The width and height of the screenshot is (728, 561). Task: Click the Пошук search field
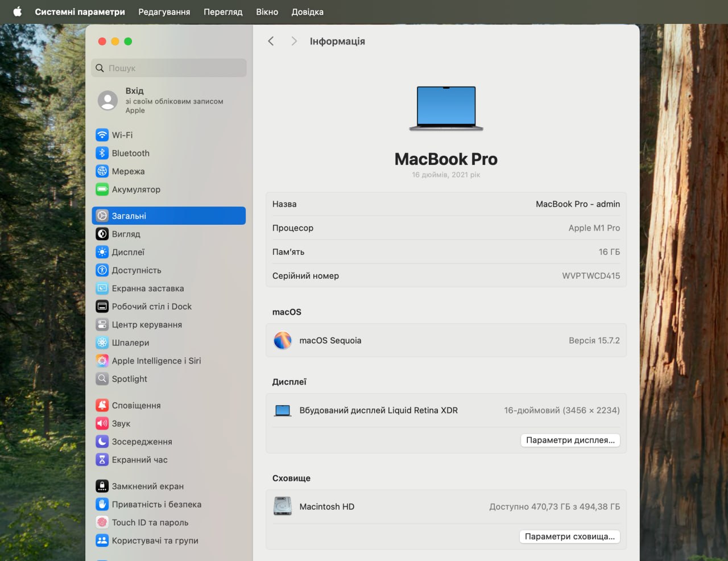pyautogui.click(x=169, y=68)
